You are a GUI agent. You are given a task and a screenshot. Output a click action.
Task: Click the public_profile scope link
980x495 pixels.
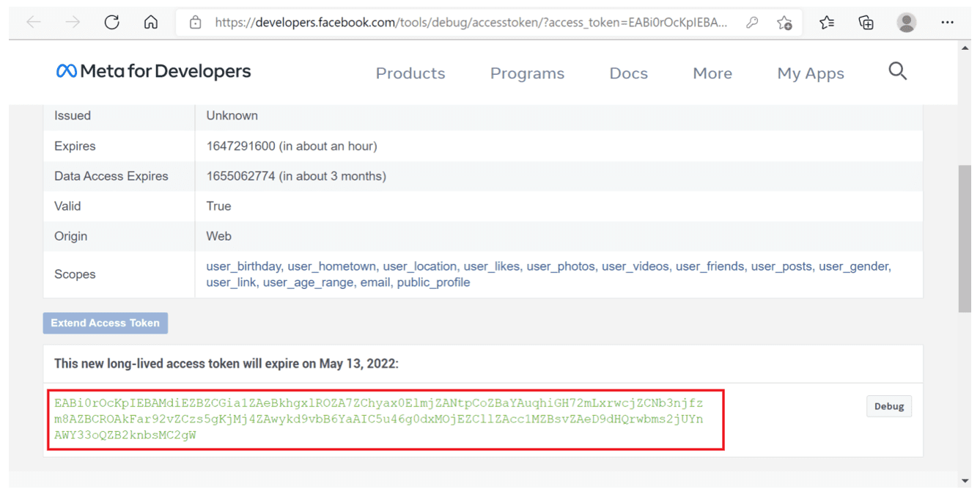pyautogui.click(x=433, y=282)
